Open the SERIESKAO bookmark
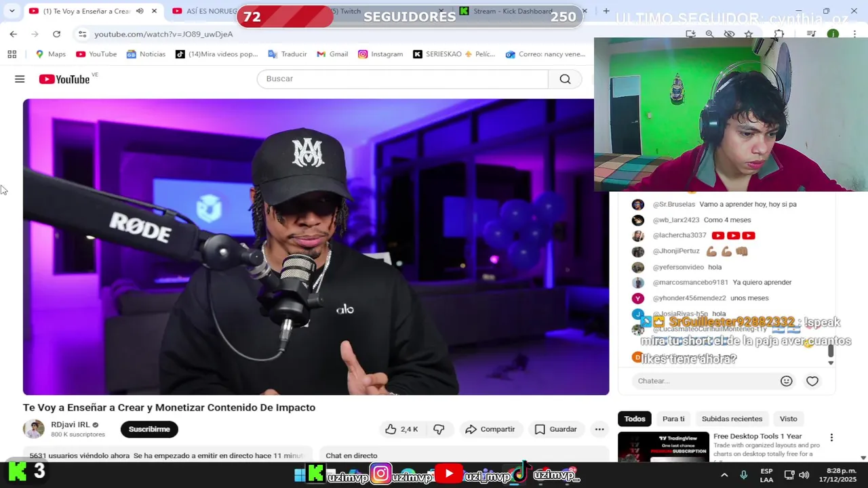Viewport: 868px width, 488px height. (x=454, y=54)
